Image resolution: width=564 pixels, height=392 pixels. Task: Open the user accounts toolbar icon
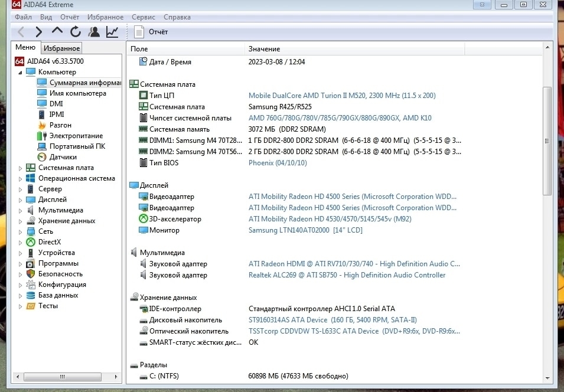click(93, 32)
